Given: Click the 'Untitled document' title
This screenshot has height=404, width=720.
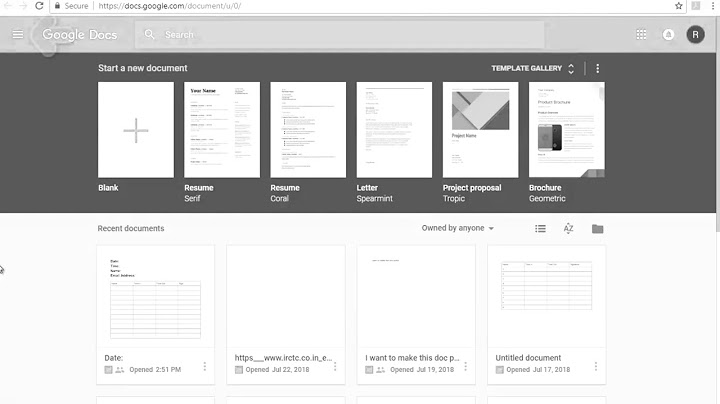Looking at the screenshot, I should click(x=528, y=358).
